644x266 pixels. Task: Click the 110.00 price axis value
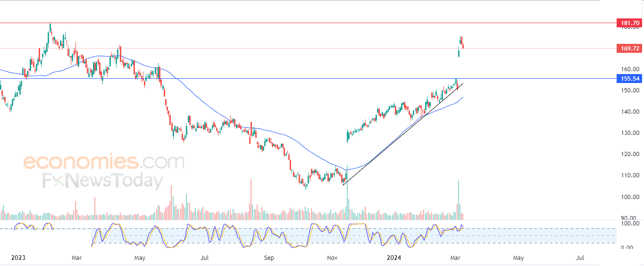[630, 175]
